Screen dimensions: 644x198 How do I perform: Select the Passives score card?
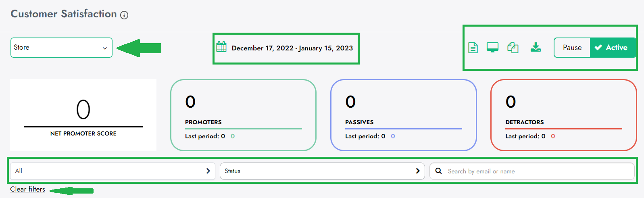pyautogui.click(x=403, y=115)
